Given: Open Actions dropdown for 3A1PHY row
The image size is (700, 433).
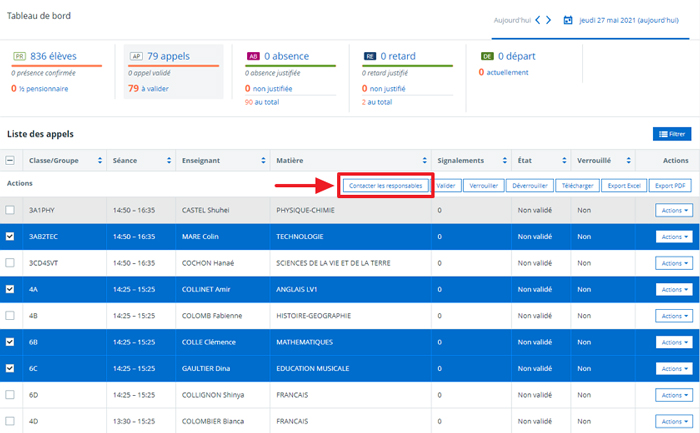Looking at the screenshot, I should (x=673, y=210).
